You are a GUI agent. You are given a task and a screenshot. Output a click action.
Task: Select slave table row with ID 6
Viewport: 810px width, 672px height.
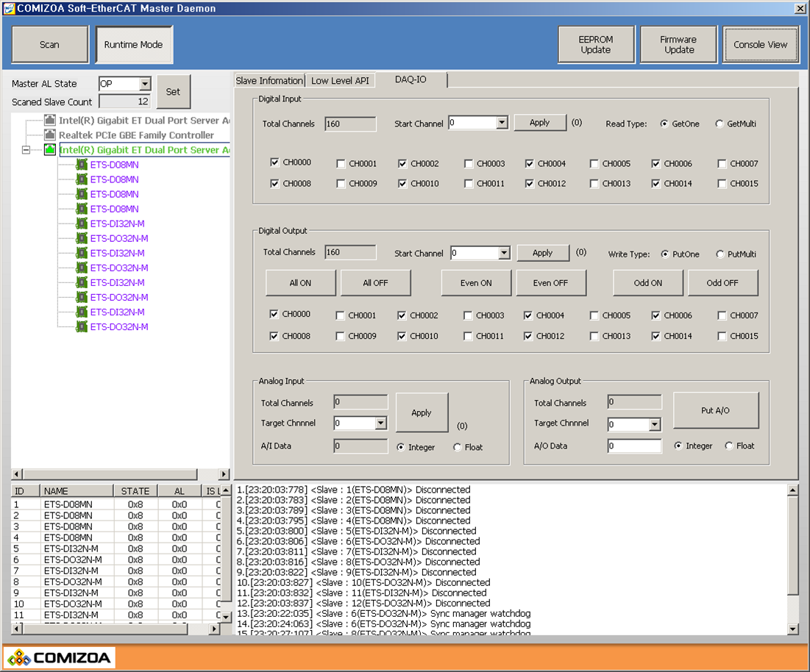[x=116, y=560]
